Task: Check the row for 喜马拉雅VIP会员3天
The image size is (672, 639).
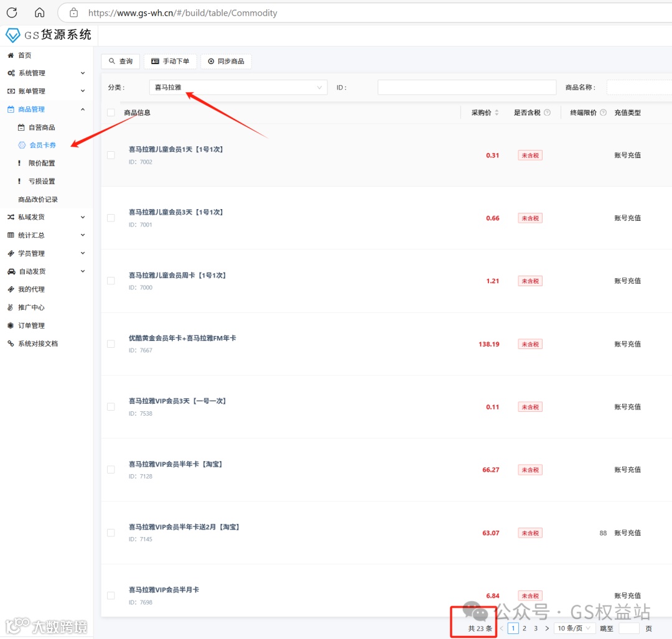Action: 111,407
